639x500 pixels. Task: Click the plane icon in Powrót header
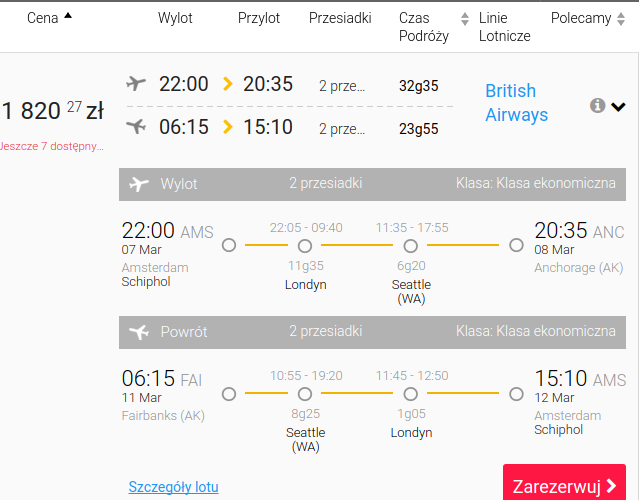139,332
